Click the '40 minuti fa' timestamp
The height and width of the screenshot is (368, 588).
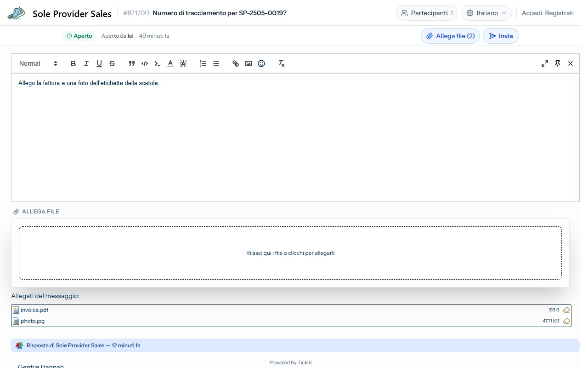(154, 36)
